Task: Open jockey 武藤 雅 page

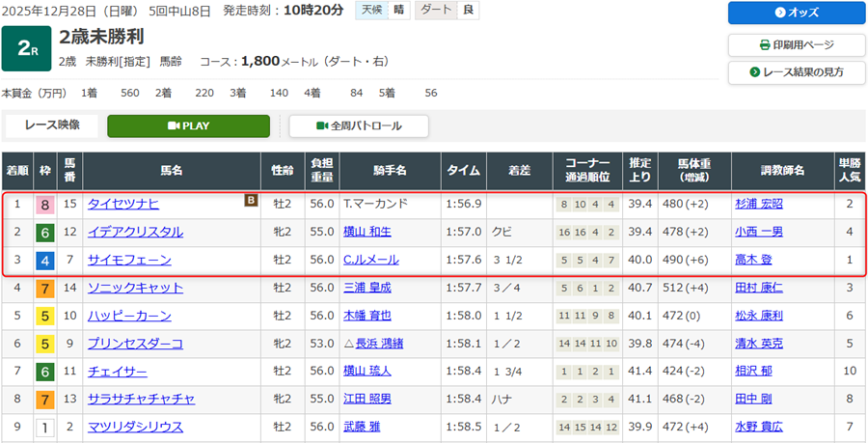Action: click(x=362, y=427)
